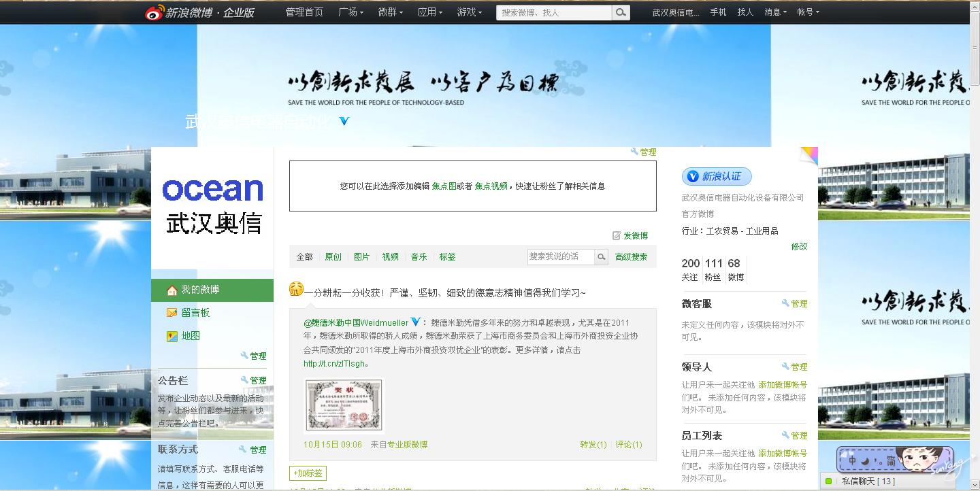This screenshot has width=980, height=491.
Task: Open the award certificate thumbnail
Action: [344, 406]
